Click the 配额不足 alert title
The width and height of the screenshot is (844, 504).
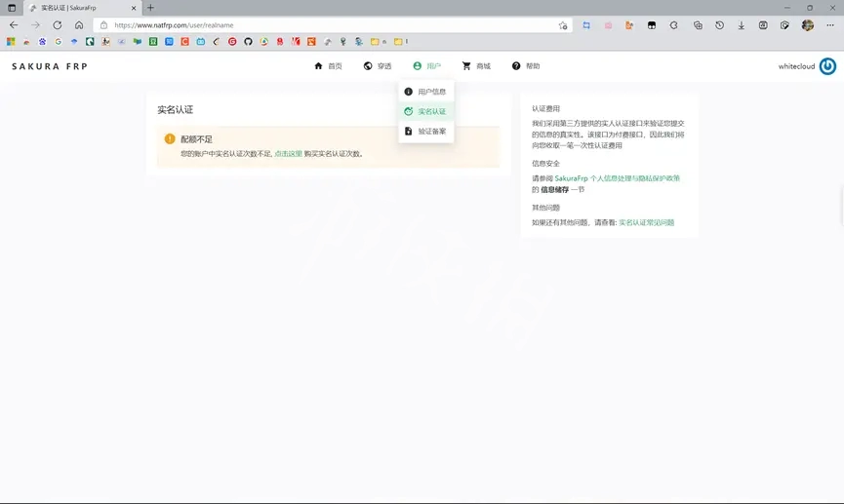pos(196,139)
